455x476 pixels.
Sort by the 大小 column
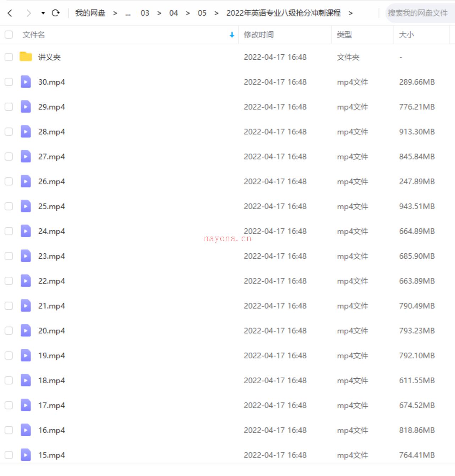406,35
